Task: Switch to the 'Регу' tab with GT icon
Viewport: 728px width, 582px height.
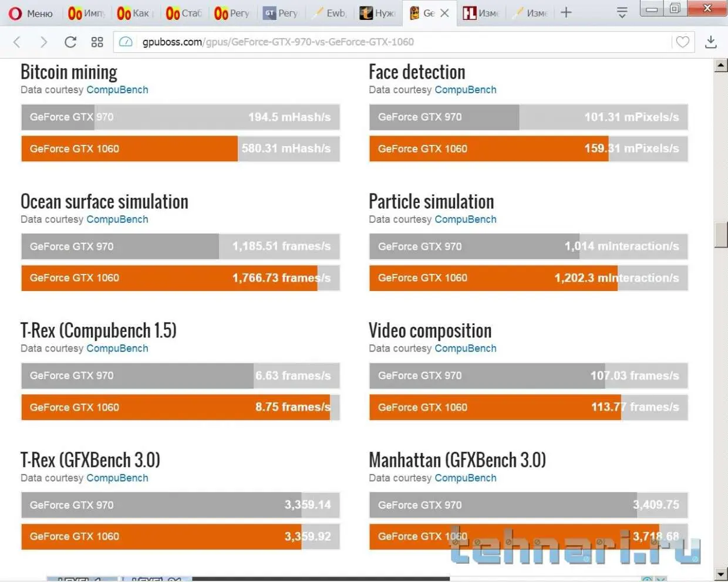Action: tap(281, 13)
